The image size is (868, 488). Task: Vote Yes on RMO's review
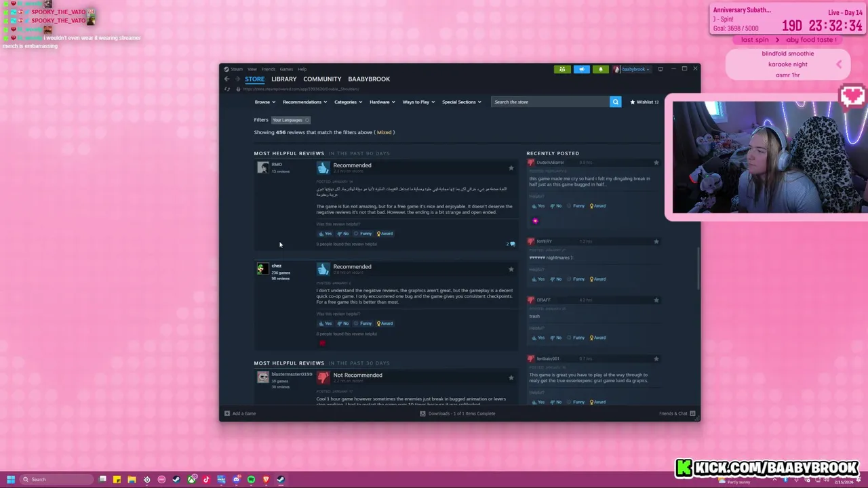click(x=325, y=234)
